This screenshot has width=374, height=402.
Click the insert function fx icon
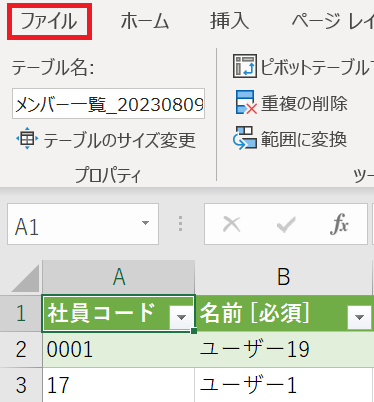(339, 224)
